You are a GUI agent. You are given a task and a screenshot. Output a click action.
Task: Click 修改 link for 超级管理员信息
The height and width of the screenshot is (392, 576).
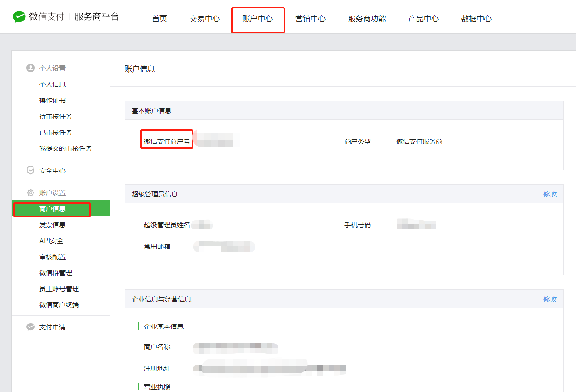[550, 194]
